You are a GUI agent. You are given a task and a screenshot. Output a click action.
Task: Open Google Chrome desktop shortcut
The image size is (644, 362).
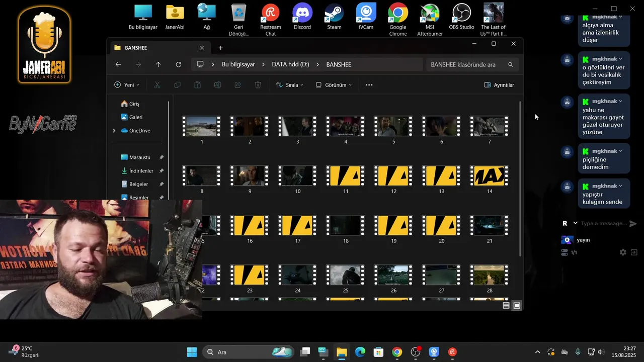pyautogui.click(x=397, y=20)
